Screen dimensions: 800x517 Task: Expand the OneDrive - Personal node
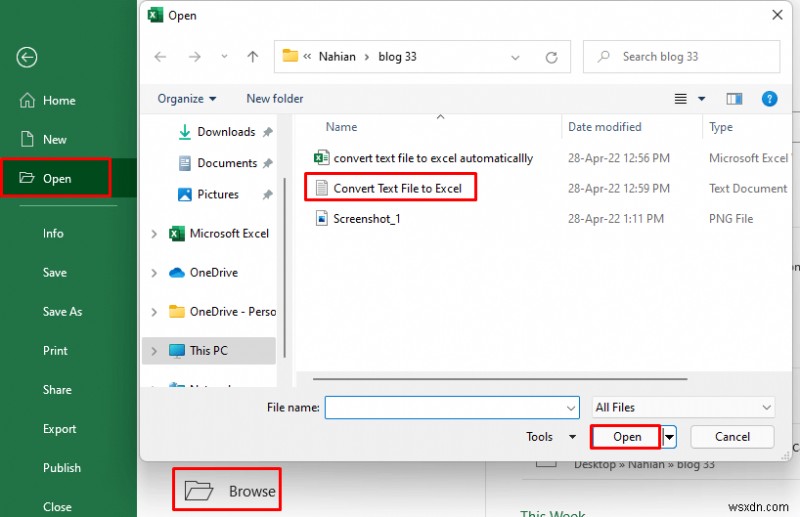coord(154,312)
